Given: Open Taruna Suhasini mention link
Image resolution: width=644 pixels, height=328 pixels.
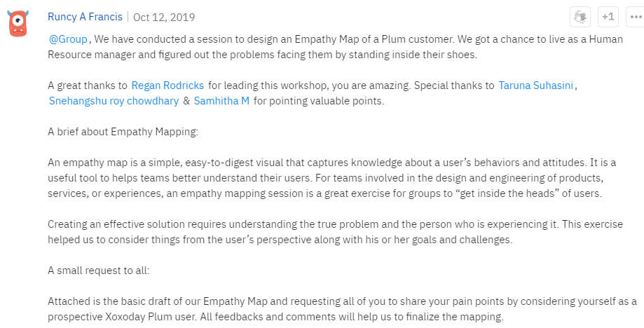Looking at the screenshot, I should [535, 86].
